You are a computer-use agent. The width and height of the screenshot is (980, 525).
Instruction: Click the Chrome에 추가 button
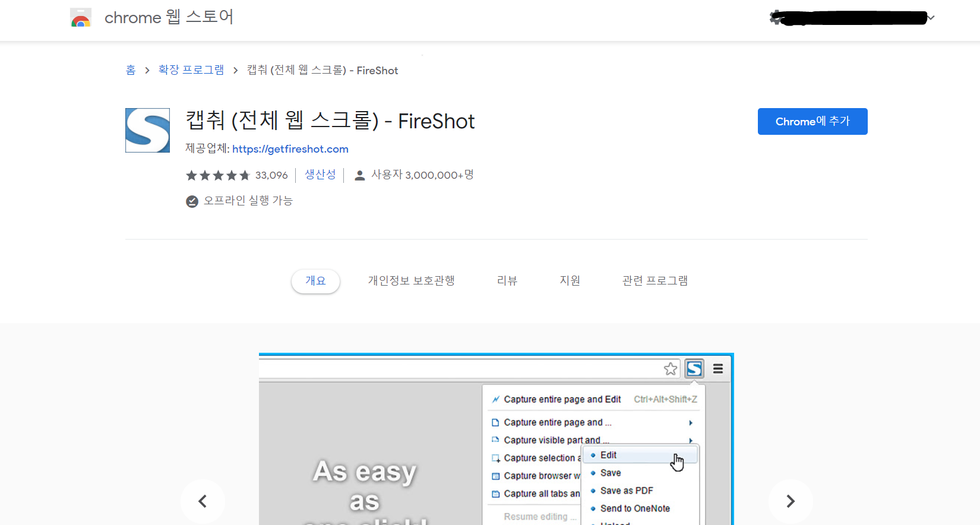pyautogui.click(x=813, y=121)
